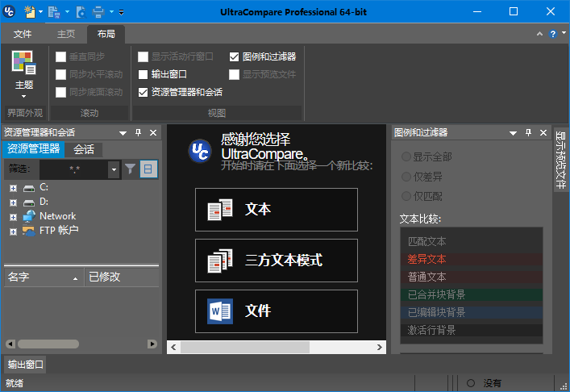570x392 pixels.
Task: Start a 三方文本模式 comparison
Action: click(277, 261)
